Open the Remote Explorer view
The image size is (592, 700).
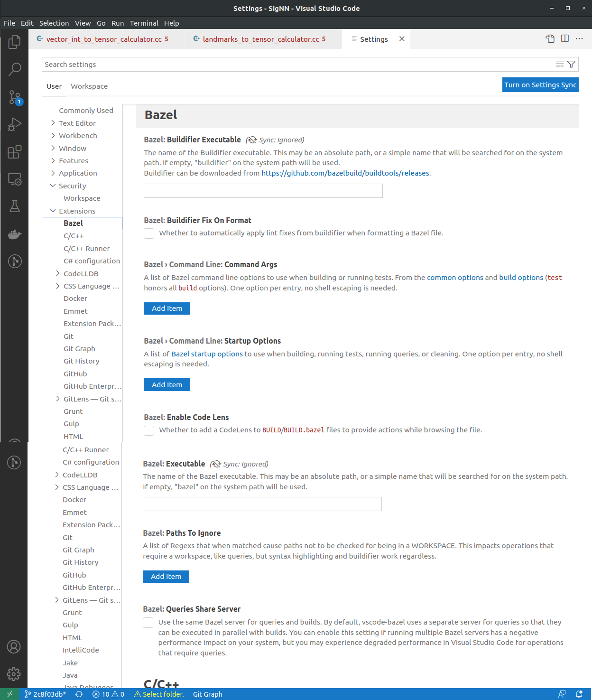(15, 179)
